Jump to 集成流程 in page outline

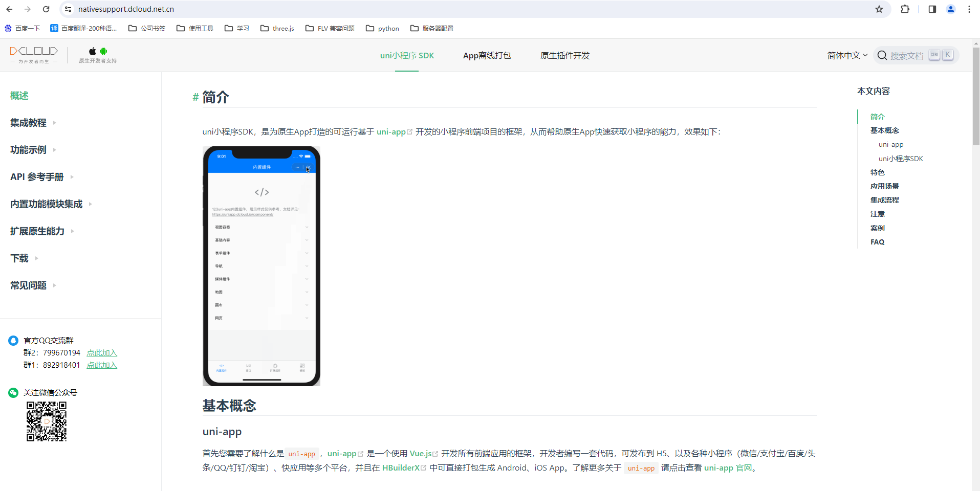(x=884, y=200)
